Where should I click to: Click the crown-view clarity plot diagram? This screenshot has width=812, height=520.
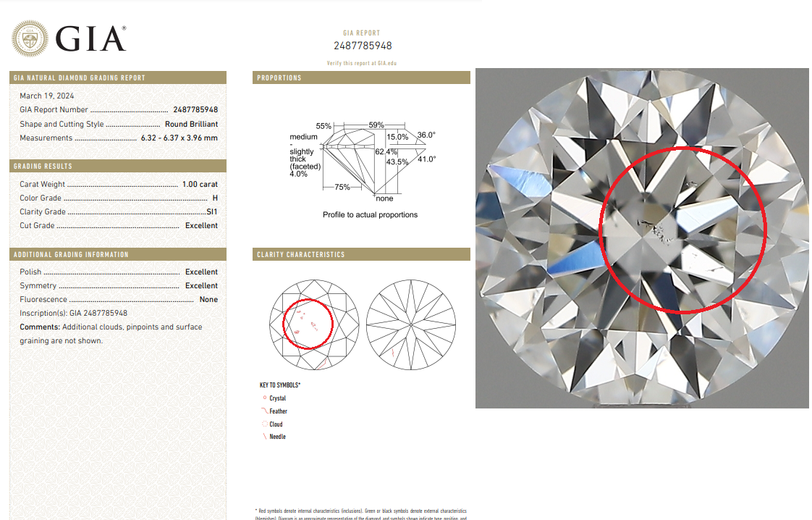point(314,324)
